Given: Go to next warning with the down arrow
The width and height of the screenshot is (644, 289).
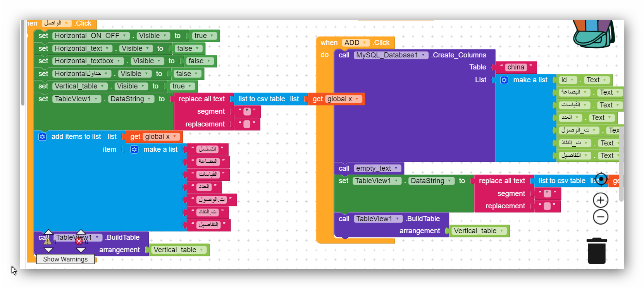Looking at the screenshot, I should point(48,250).
